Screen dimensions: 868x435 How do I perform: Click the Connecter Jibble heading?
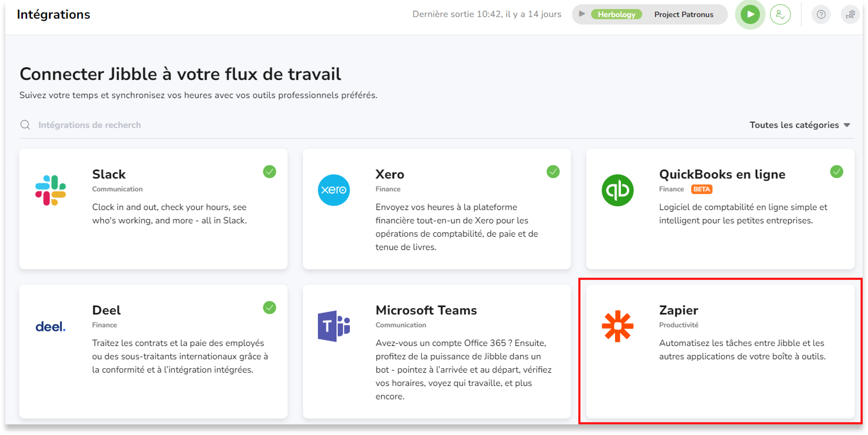tap(180, 74)
